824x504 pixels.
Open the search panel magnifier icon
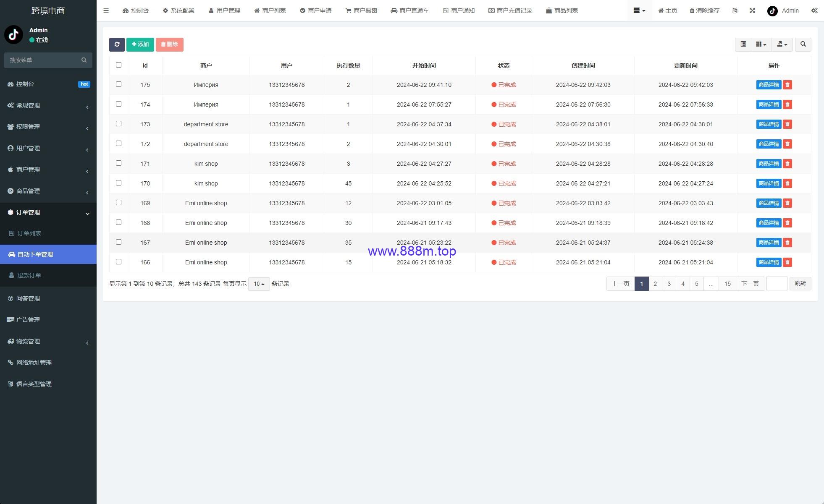click(803, 44)
